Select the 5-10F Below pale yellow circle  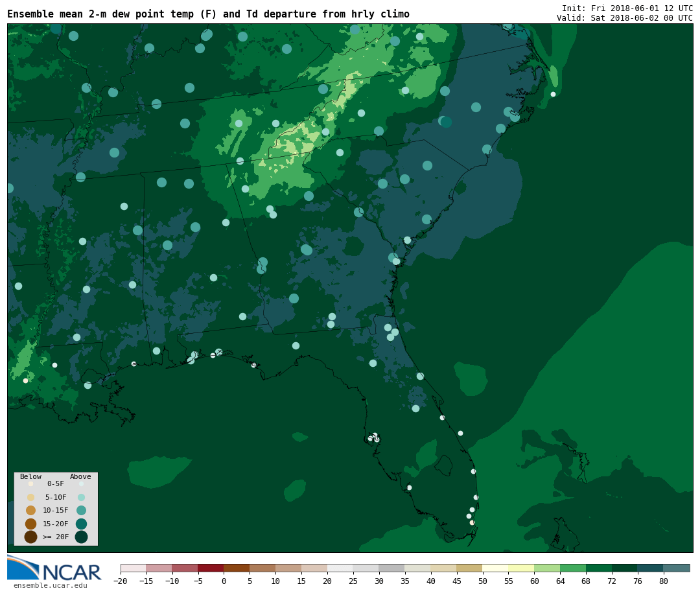pyautogui.click(x=30, y=497)
